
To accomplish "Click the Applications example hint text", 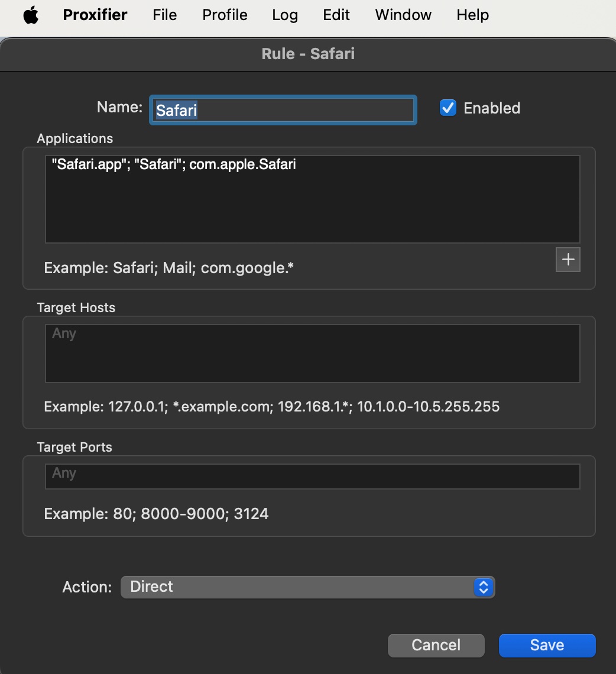I will [169, 268].
